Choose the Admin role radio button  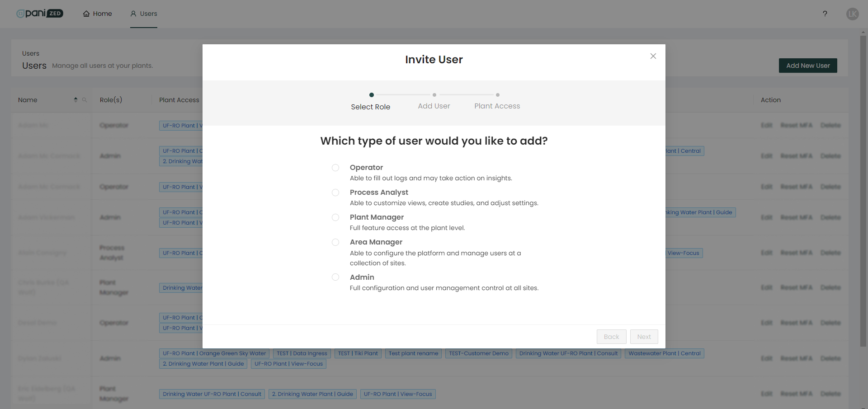[x=335, y=277]
